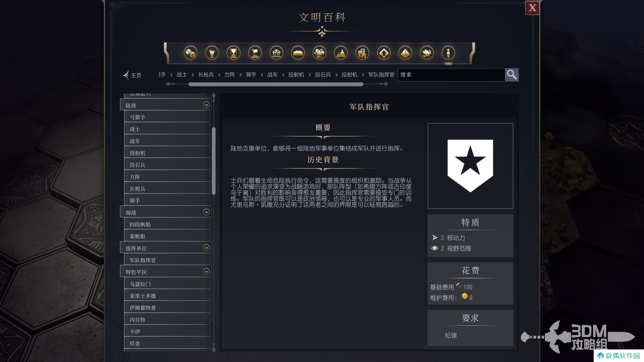Select the podium category icon
This screenshot has width=644, height=362.
(x=212, y=53)
